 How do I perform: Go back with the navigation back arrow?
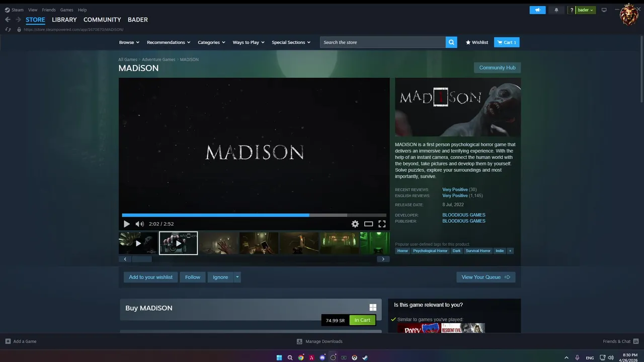point(8,20)
